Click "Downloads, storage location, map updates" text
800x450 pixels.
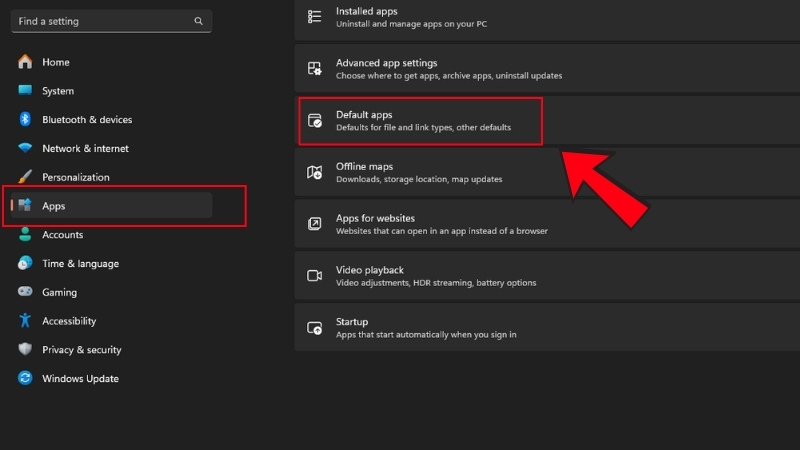419,179
